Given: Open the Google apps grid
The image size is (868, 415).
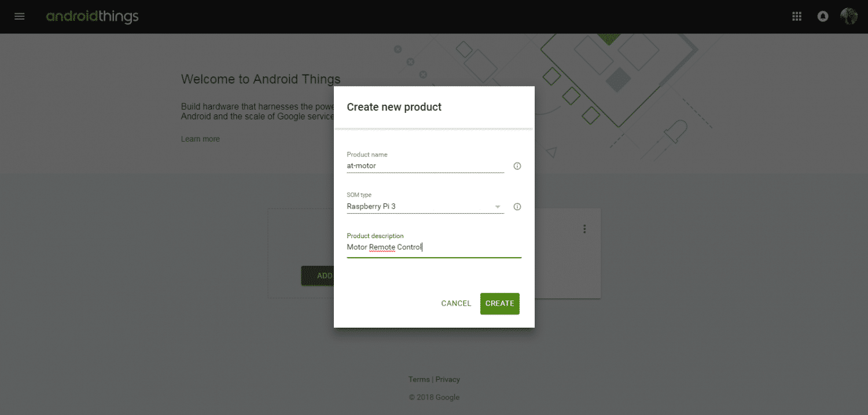Looking at the screenshot, I should (x=797, y=16).
